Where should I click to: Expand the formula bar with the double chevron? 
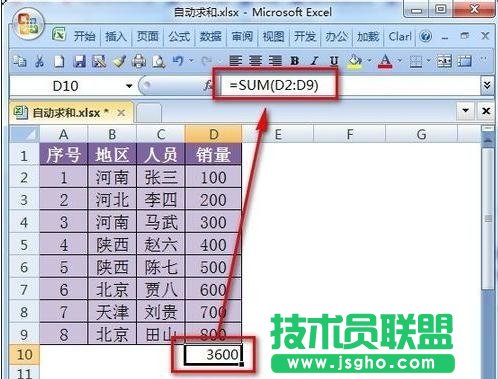487,86
